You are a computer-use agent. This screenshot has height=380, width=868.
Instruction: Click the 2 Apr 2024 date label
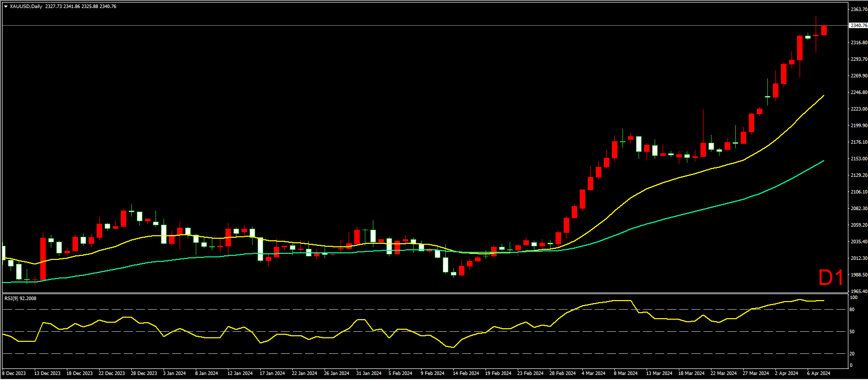786,373
